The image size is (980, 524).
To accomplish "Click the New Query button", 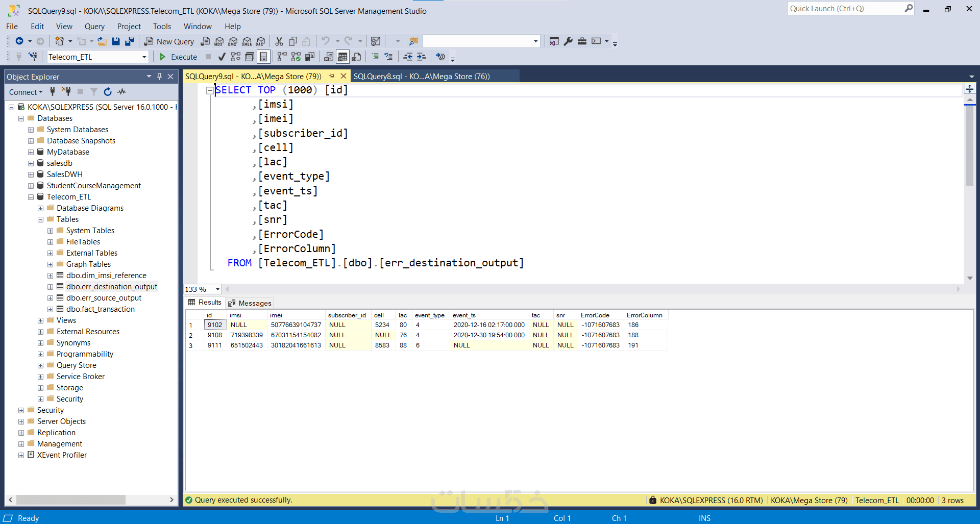I will click(169, 41).
